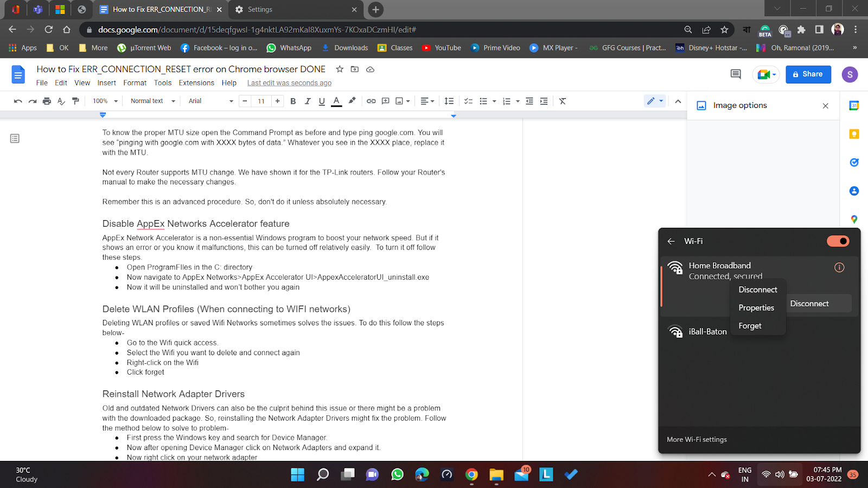Select the Paint format tool
This screenshot has height=488, width=868.
(x=75, y=101)
